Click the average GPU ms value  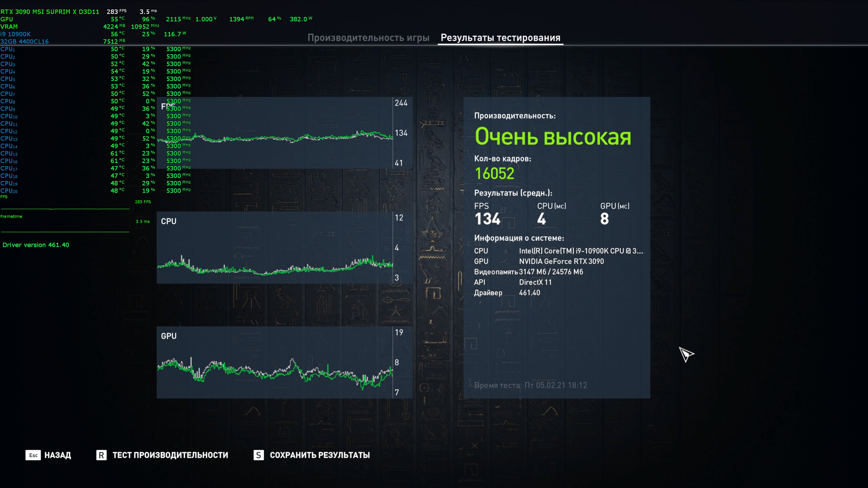604,219
